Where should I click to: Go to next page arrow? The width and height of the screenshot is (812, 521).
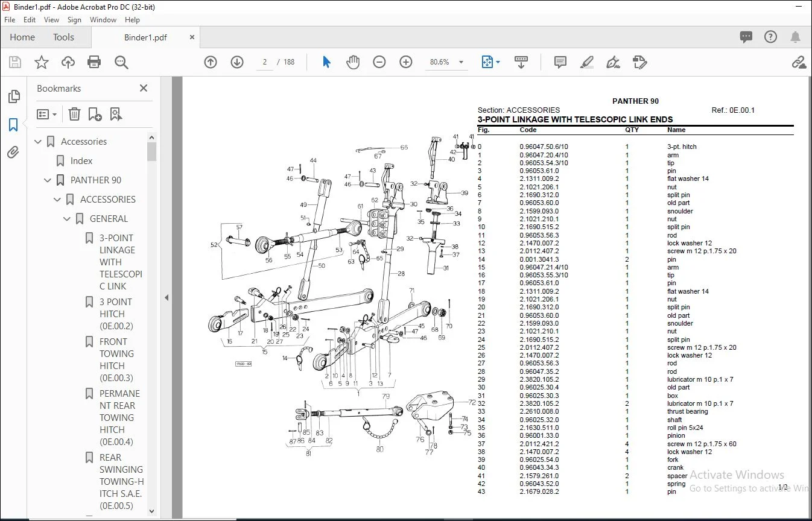(x=237, y=62)
